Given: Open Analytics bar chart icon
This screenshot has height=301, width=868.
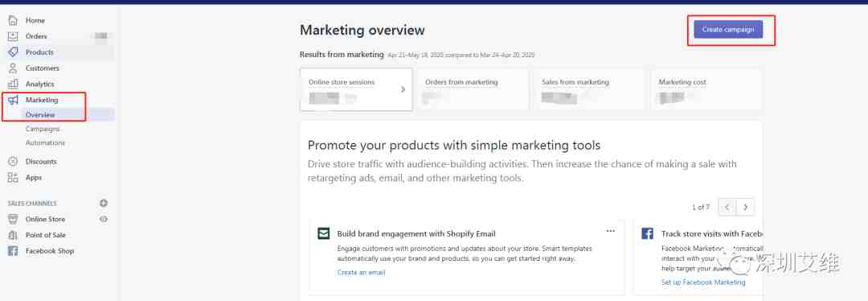Looking at the screenshot, I should [13, 85].
